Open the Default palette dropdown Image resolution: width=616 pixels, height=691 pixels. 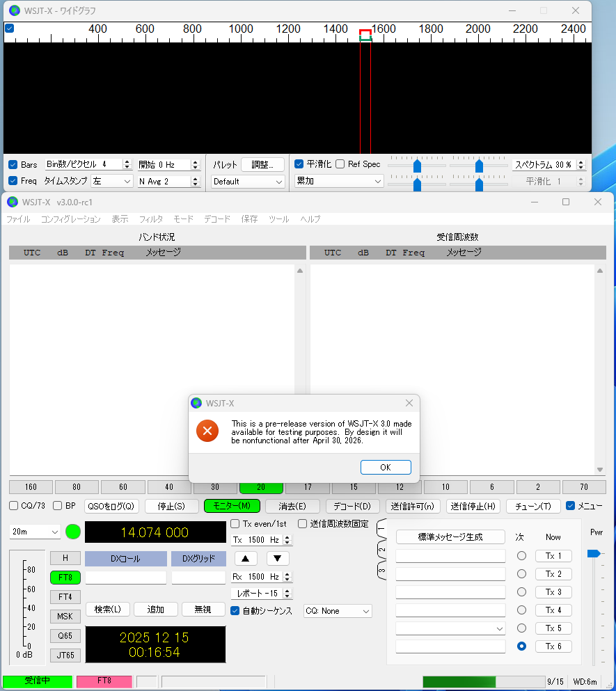pyautogui.click(x=247, y=182)
